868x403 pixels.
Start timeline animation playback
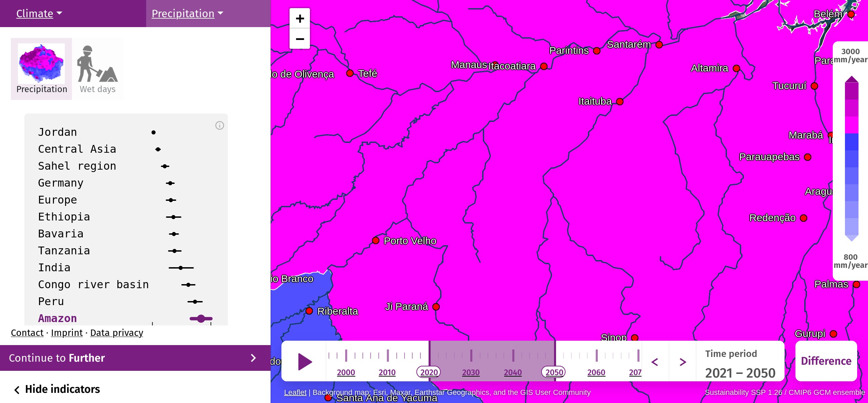click(305, 361)
